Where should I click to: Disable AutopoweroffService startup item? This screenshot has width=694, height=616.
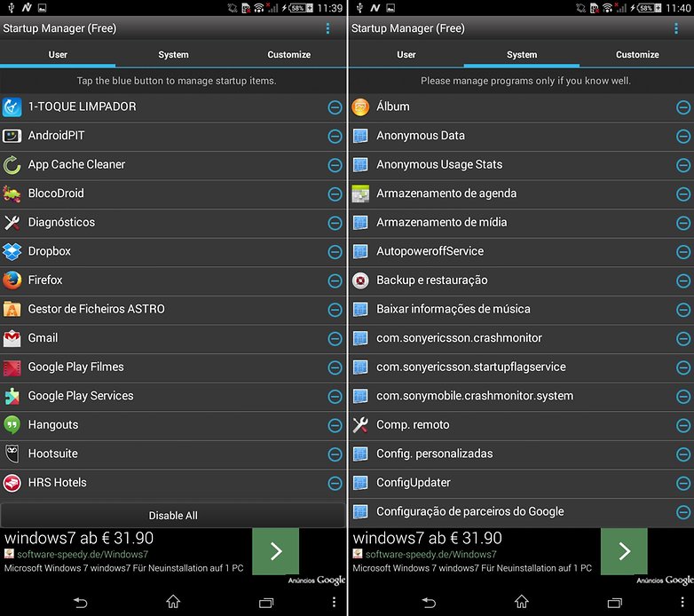683,252
